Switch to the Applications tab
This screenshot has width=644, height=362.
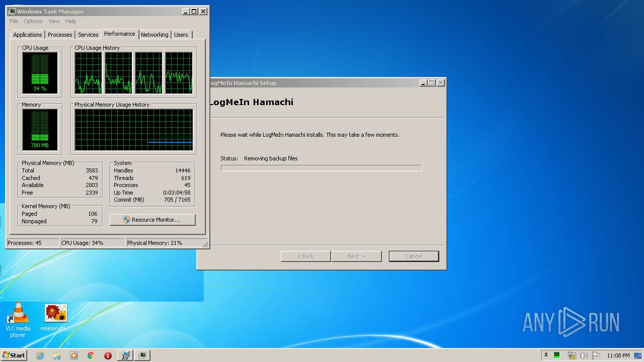28,35
